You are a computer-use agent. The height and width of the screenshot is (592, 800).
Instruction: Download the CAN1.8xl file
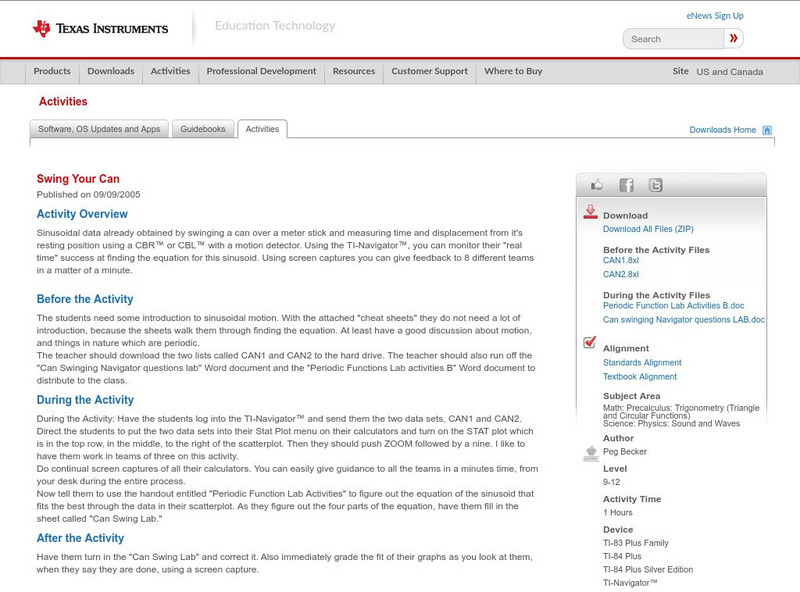[x=621, y=260]
